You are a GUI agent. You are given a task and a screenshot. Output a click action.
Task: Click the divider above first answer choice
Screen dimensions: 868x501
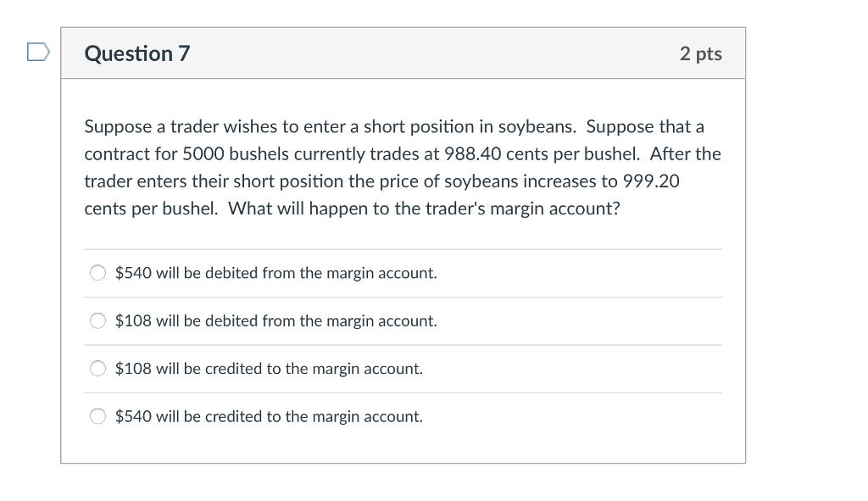tap(403, 248)
